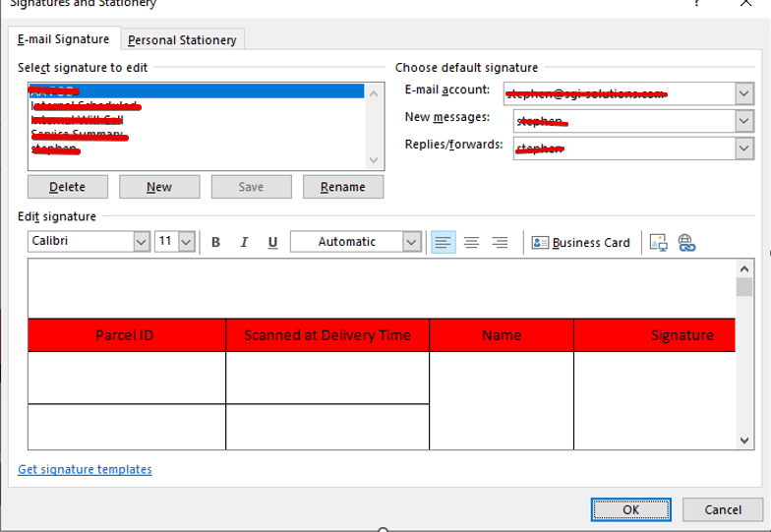
Task: Click the dialog help question mark
Action: tap(696, 4)
